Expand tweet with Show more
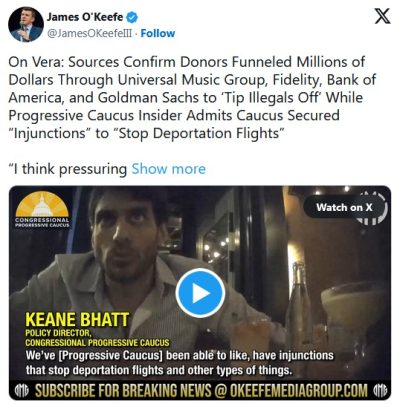The height and width of the screenshot is (404, 400). pyautogui.click(x=168, y=169)
